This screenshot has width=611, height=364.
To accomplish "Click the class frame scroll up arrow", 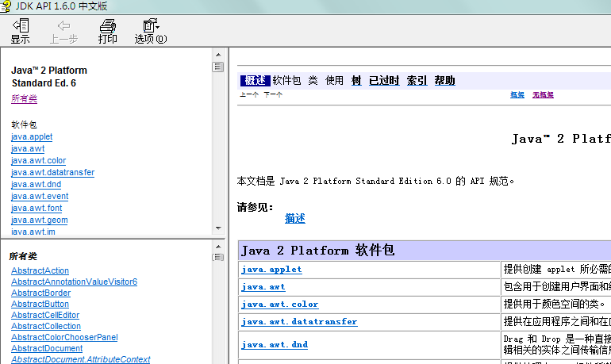I will pyautogui.click(x=218, y=247).
